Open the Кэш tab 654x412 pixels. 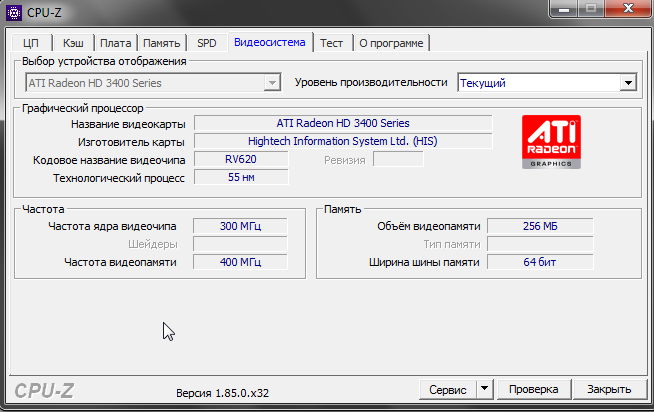coord(73,43)
